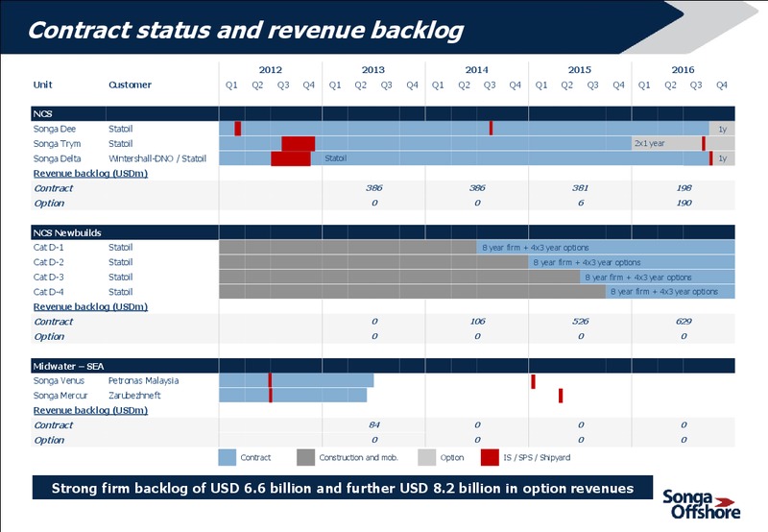Click NCS option value 190 for 2016
Screen dimensions: 768x532
[x=684, y=203]
